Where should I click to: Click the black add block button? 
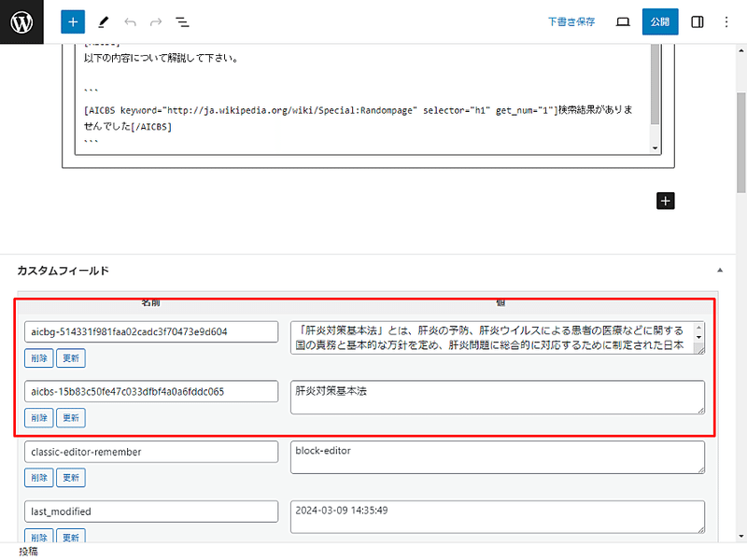[x=665, y=201]
